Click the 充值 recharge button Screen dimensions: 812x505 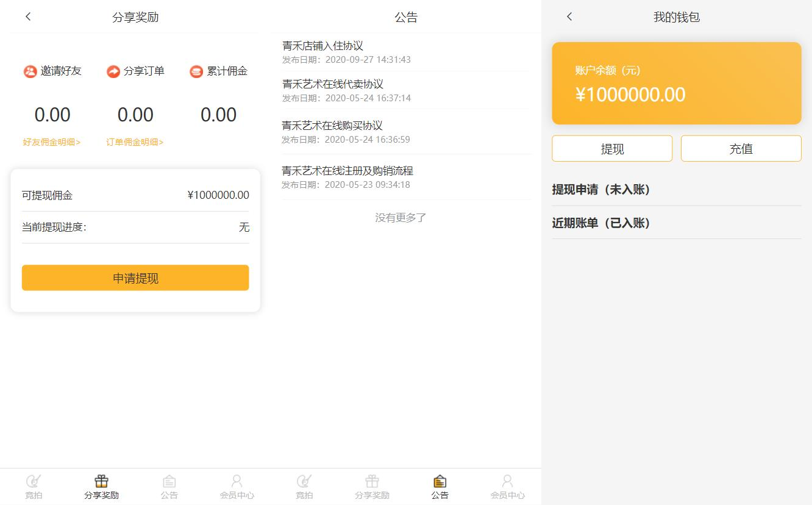[741, 148]
